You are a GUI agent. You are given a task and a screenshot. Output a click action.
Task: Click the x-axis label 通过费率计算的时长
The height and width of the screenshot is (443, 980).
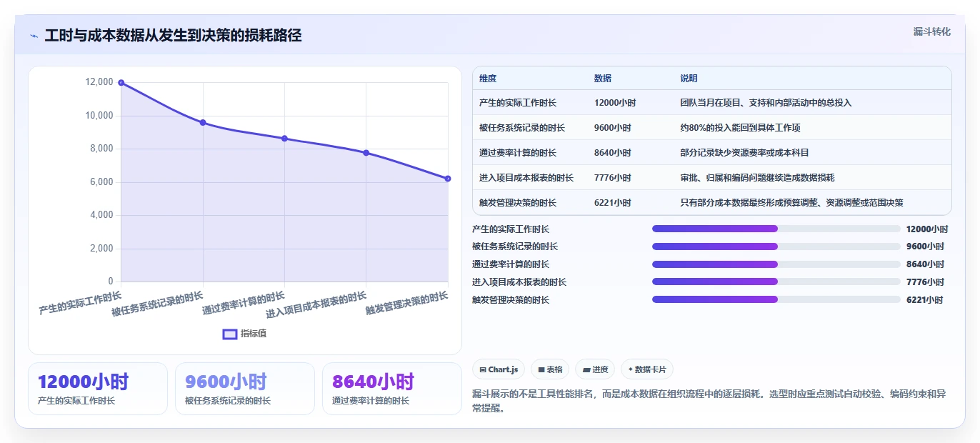click(244, 303)
